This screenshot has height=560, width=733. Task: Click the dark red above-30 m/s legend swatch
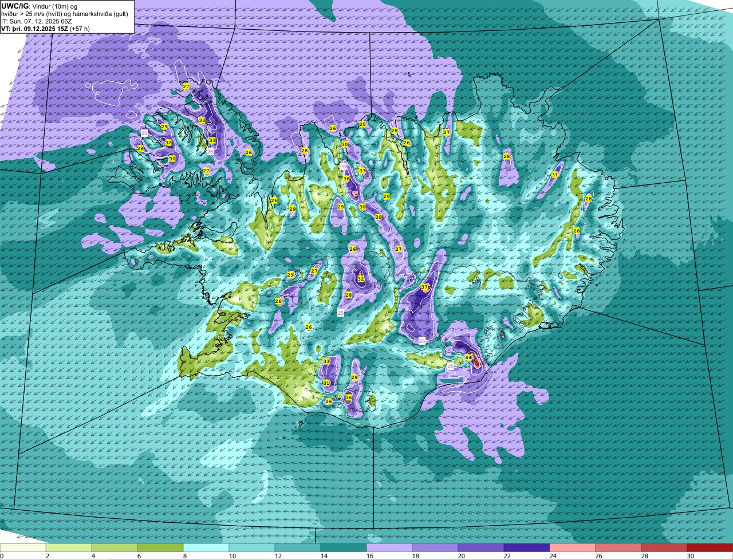710,548
